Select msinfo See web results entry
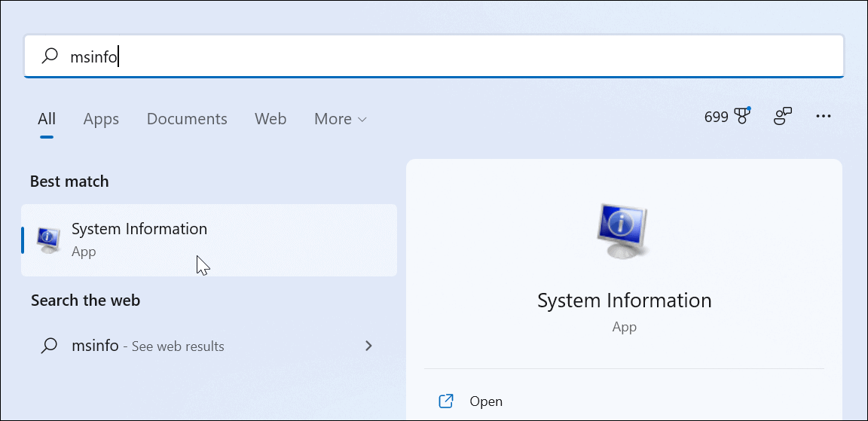 coord(209,346)
